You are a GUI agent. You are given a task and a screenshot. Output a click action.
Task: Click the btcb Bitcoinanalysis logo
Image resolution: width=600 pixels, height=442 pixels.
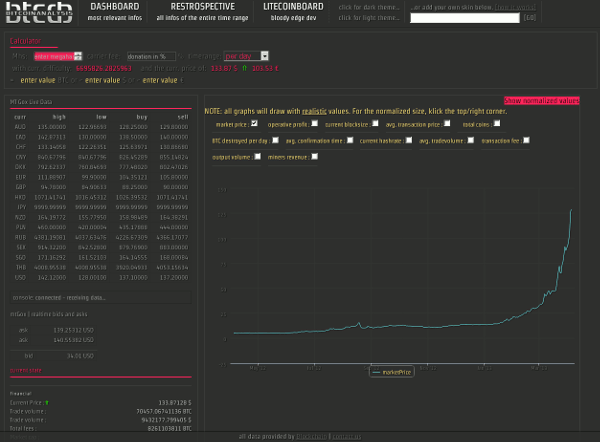[x=39, y=12]
